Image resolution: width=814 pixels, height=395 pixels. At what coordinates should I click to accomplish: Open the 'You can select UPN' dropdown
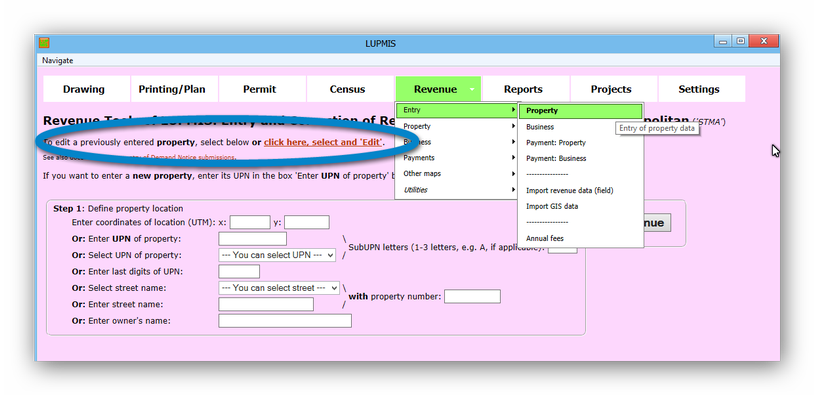[x=277, y=255]
